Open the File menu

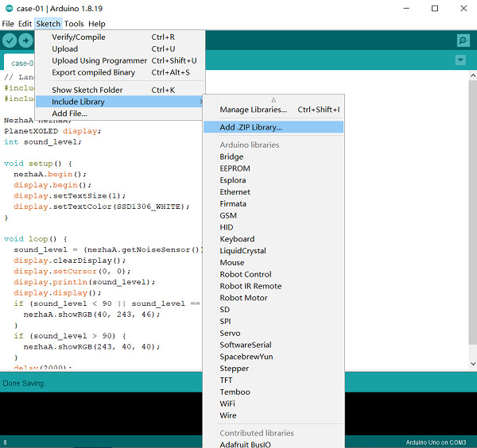(x=8, y=24)
